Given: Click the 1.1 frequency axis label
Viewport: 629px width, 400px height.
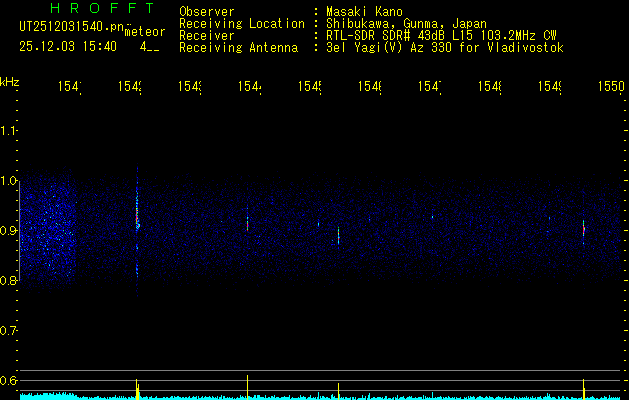Looking at the screenshot, I should (x=9, y=131).
